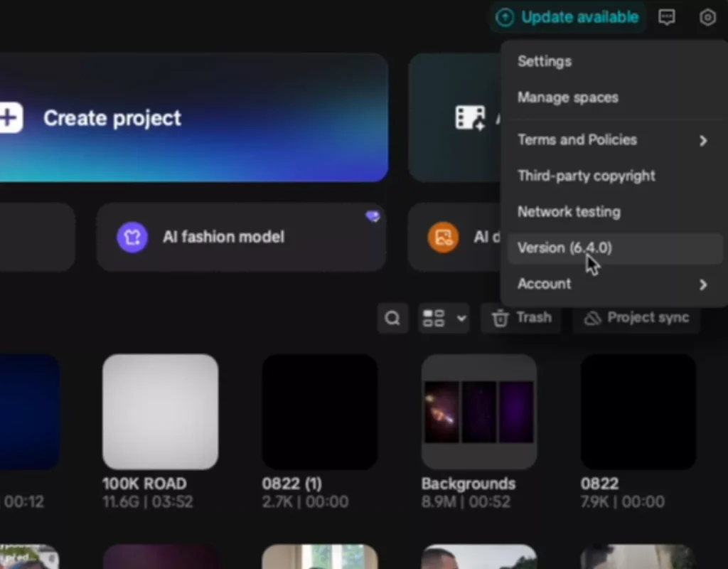728x569 pixels.
Task: Click the plus icon on Create project
Action: coord(10,117)
